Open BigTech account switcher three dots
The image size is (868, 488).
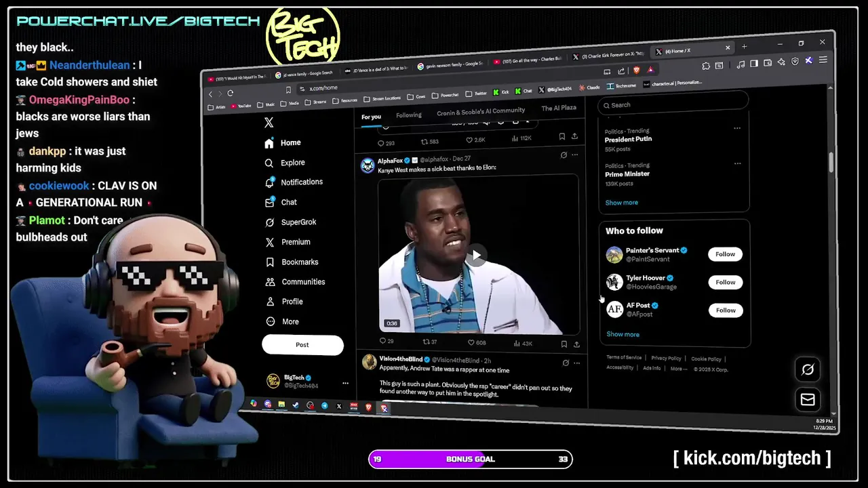(x=345, y=383)
